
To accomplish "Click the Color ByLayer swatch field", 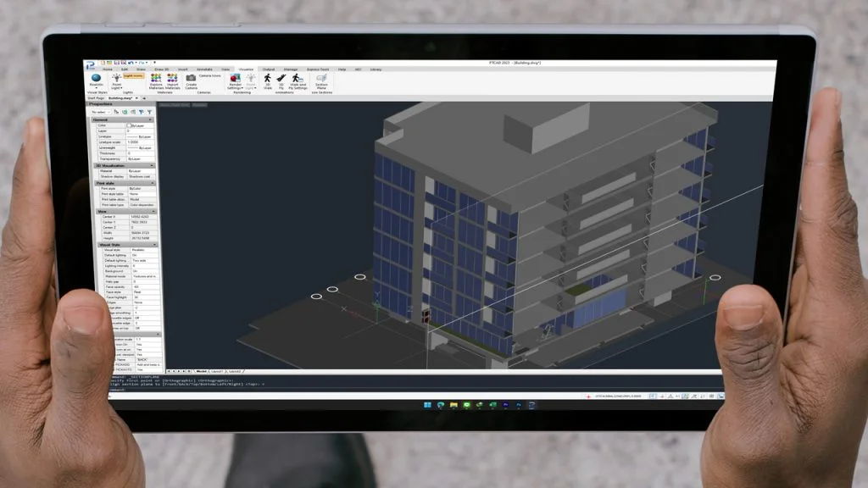I will pos(140,125).
